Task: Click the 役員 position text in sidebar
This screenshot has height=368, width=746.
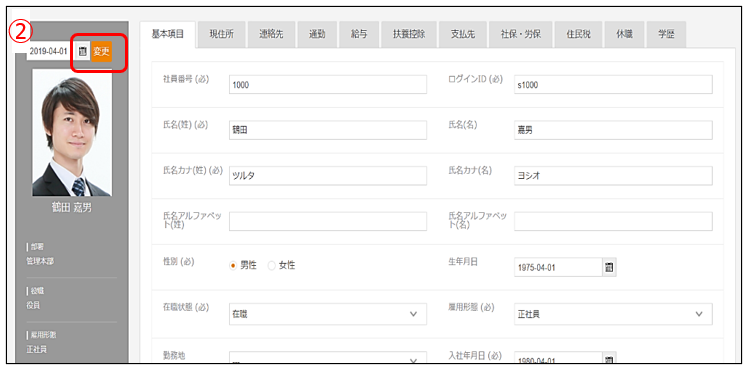Action: pos(33,305)
